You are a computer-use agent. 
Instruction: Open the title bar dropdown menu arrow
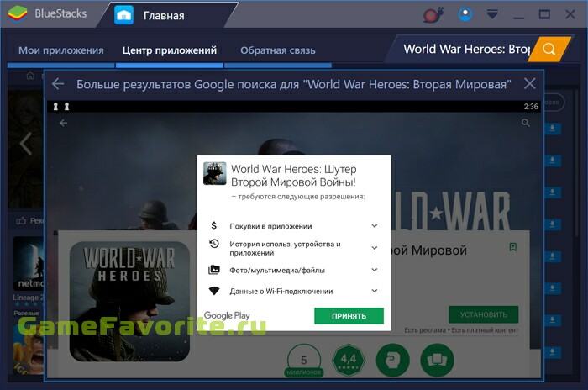(x=492, y=14)
